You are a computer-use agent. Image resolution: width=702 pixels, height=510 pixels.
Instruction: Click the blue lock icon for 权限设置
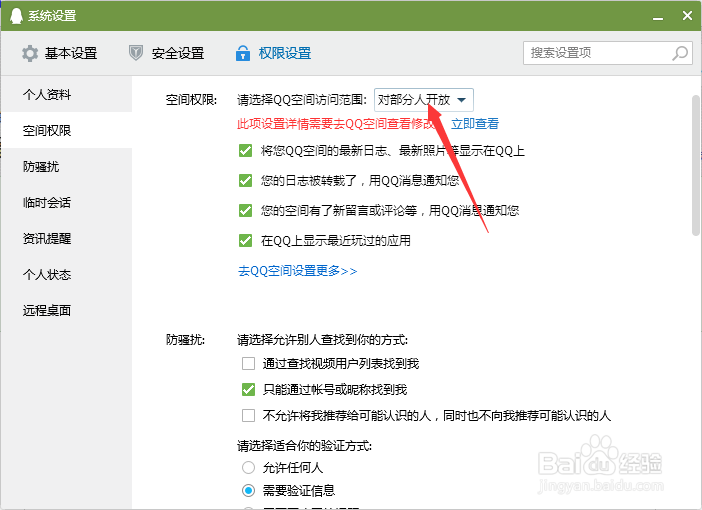243,53
